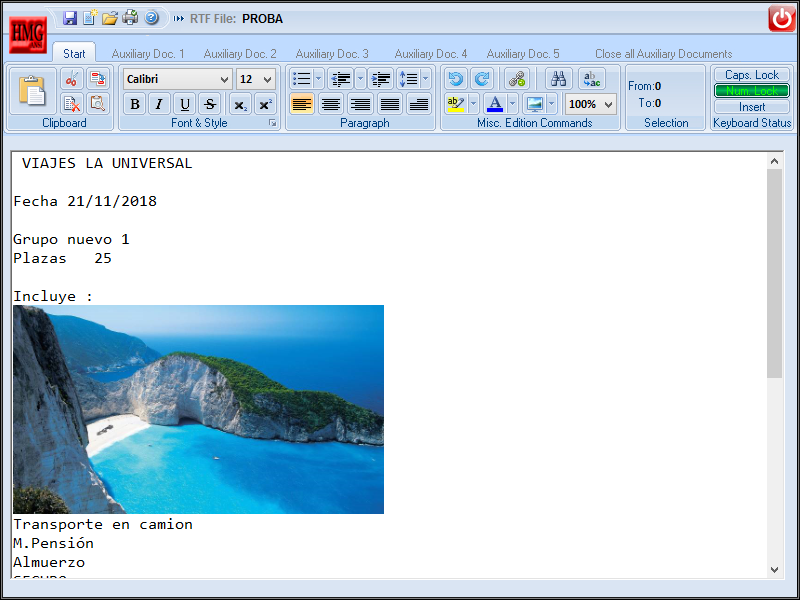The width and height of the screenshot is (800, 600).
Task: Click the vertical scrollbar thumb
Action: [774, 273]
